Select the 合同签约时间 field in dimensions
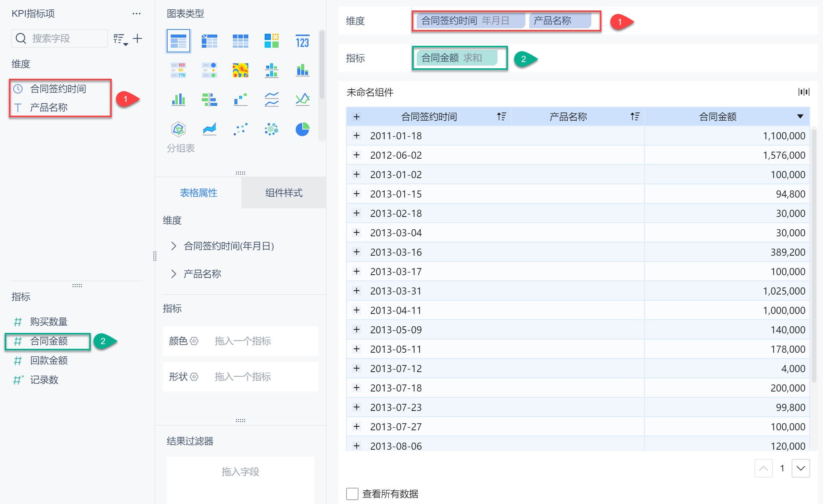 (58, 89)
